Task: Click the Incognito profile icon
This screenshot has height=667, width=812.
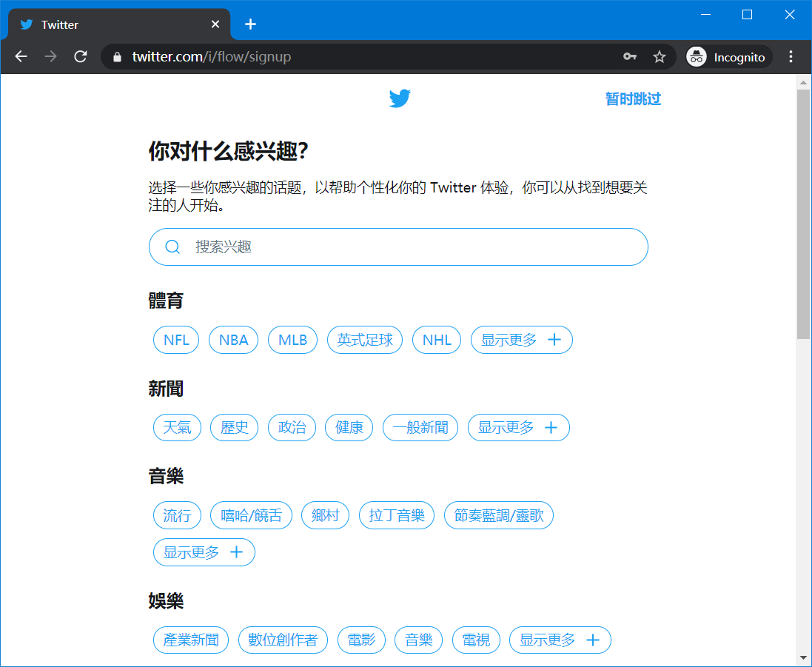Action: tap(696, 56)
